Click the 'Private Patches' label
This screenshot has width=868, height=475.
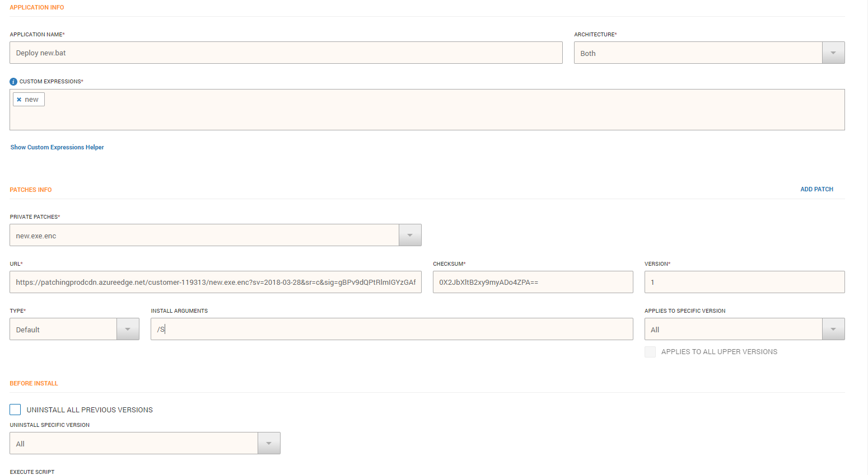(35, 217)
